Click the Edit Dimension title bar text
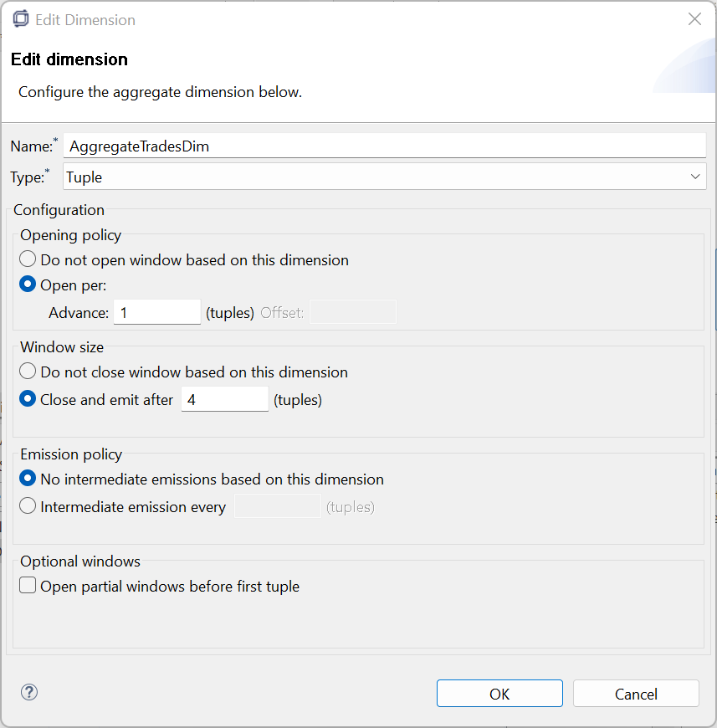This screenshot has width=717, height=728. 85,19
